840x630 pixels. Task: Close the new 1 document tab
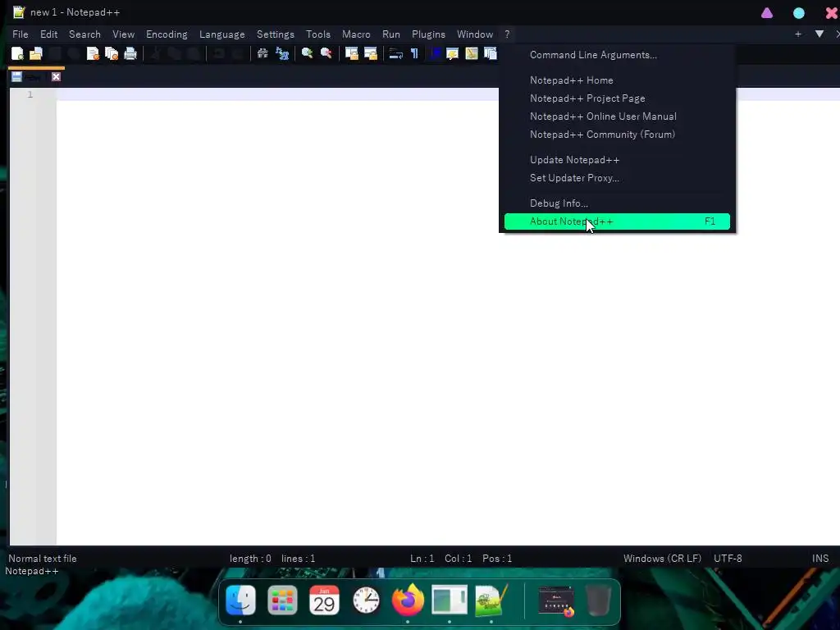pos(56,76)
